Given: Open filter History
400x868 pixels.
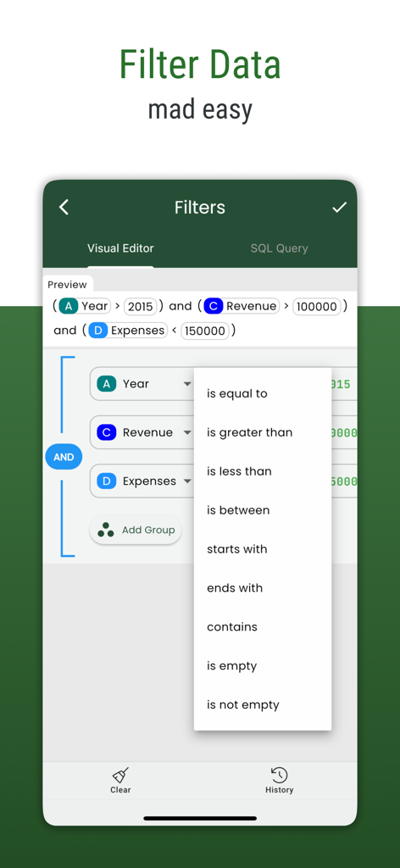Looking at the screenshot, I should [x=279, y=781].
